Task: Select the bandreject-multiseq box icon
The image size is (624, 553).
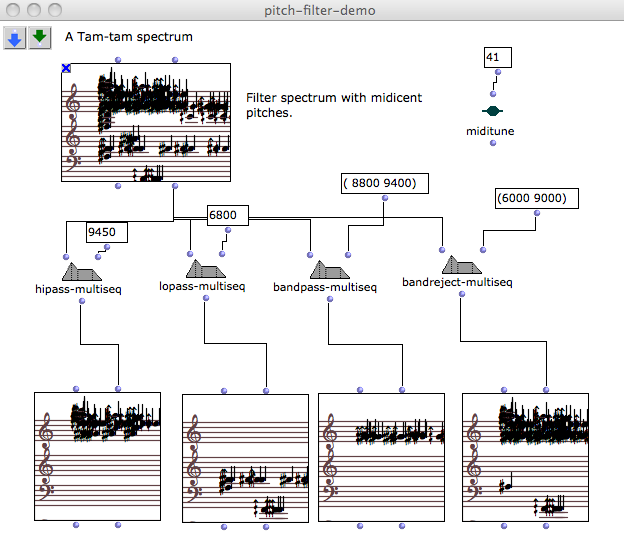Action: point(461,265)
